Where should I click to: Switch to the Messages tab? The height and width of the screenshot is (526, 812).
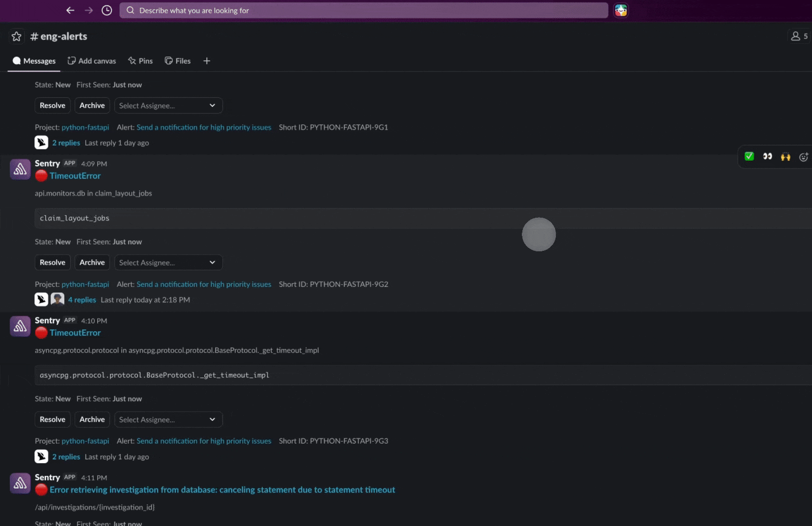pyautogui.click(x=34, y=61)
